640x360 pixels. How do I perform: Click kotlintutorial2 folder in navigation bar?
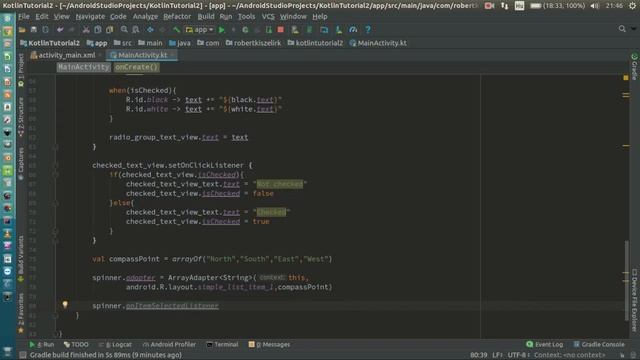(315, 43)
